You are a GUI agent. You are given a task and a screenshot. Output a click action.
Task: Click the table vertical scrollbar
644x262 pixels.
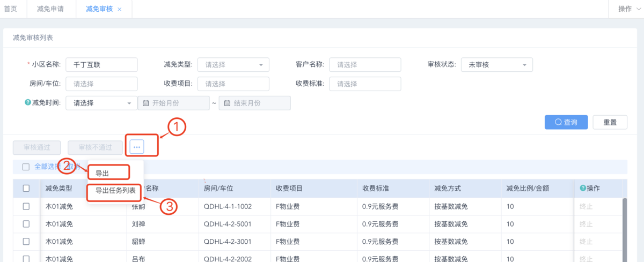click(x=624, y=229)
